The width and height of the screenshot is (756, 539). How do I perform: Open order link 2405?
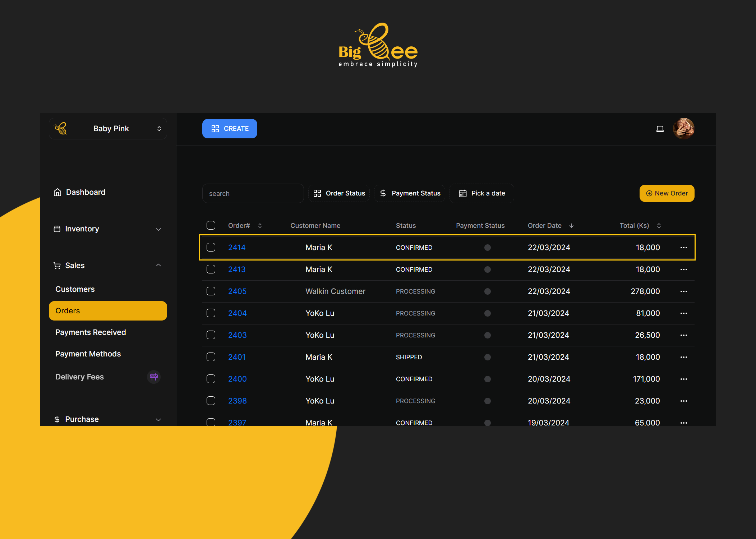pyautogui.click(x=238, y=291)
